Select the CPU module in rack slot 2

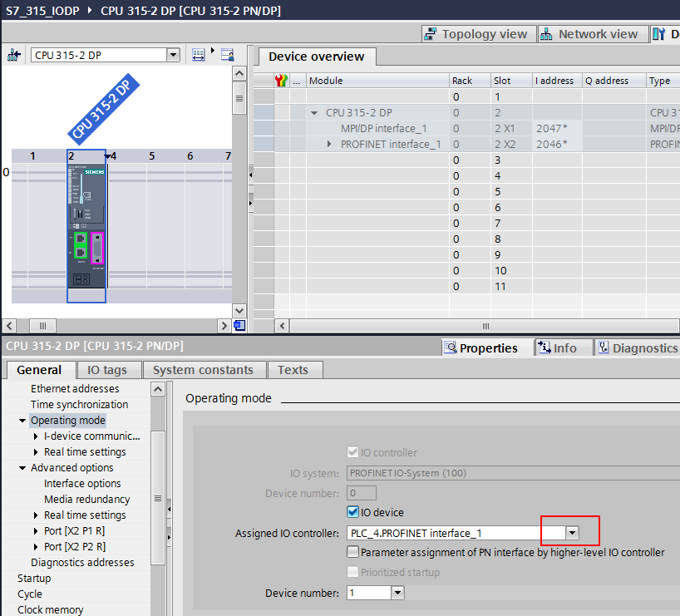(86, 225)
